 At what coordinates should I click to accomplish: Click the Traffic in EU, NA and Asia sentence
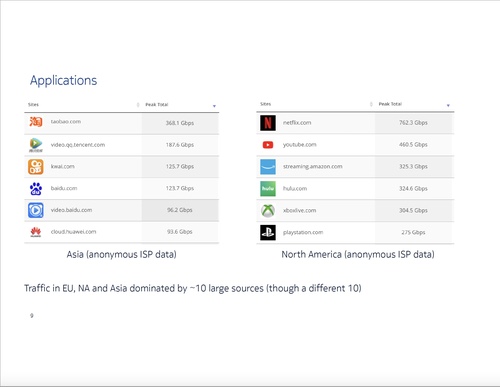point(193,288)
